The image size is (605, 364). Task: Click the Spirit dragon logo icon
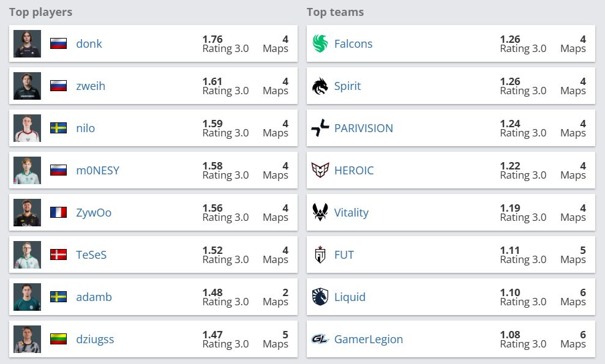click(x=320, y=86)
